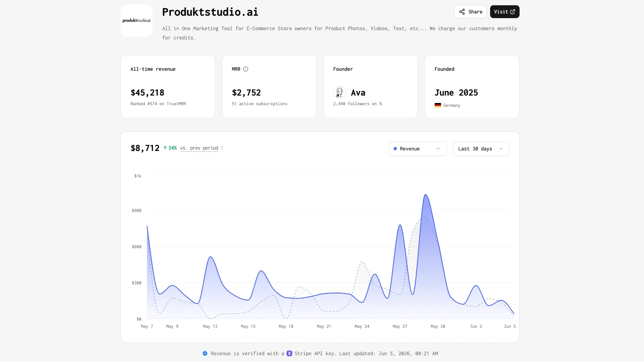Click founder Ava's avatar

point(339,92)
